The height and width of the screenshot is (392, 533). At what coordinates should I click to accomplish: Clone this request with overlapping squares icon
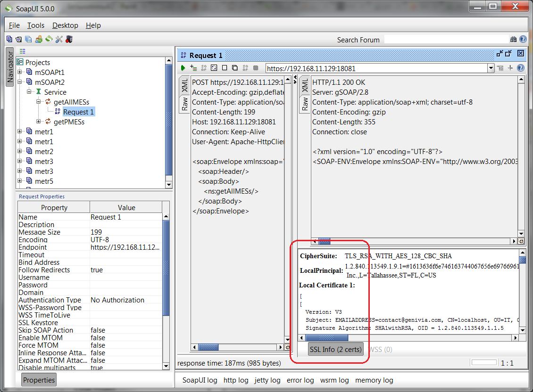(234, 68)
